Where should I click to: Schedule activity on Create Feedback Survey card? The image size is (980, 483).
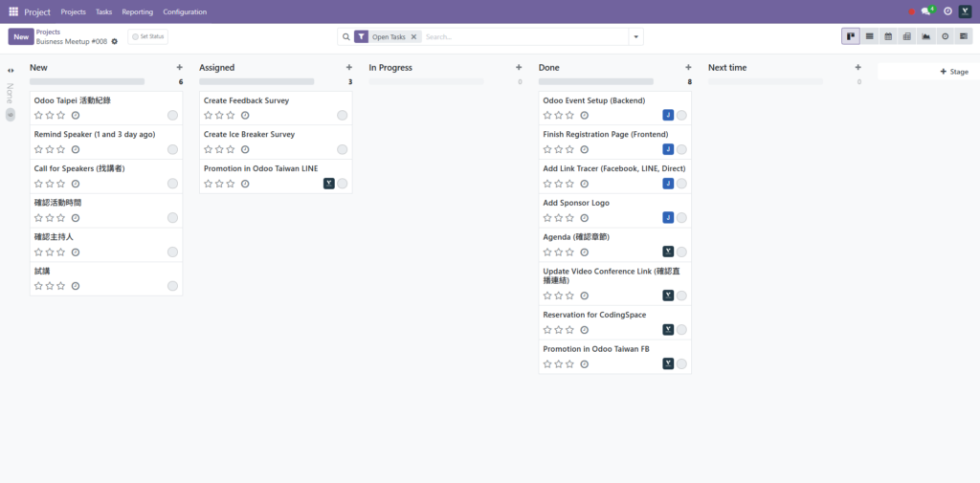coord(245,116)
